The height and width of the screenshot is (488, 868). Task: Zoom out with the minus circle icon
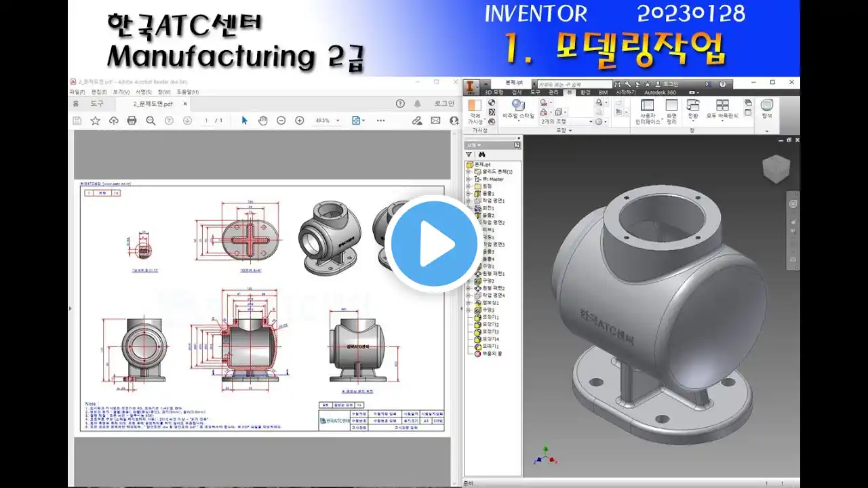[x=281, y=121]
